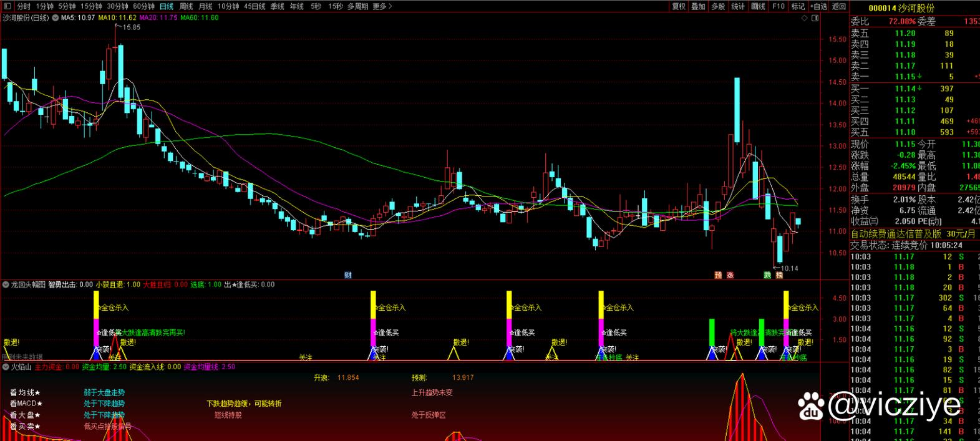Open the 沙河股份(日线) indicator dropdown arrow
Viewport: 980px width, 441px height.
tap(56, 18)
